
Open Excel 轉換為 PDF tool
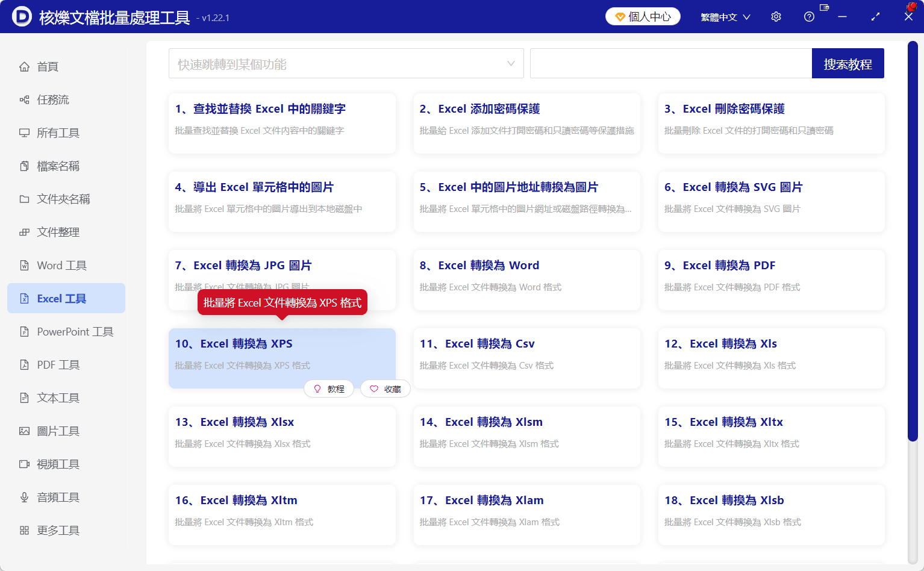pos(771,280)
